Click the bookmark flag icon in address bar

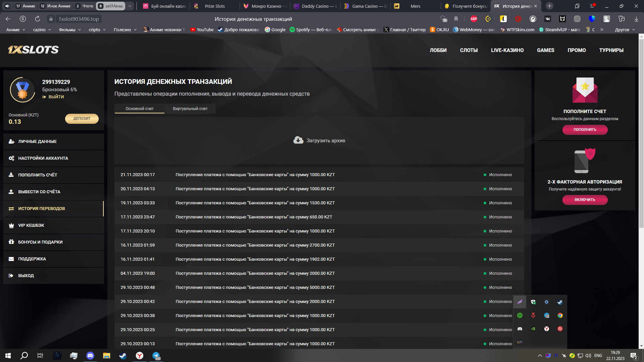click(x=456, y=19)
